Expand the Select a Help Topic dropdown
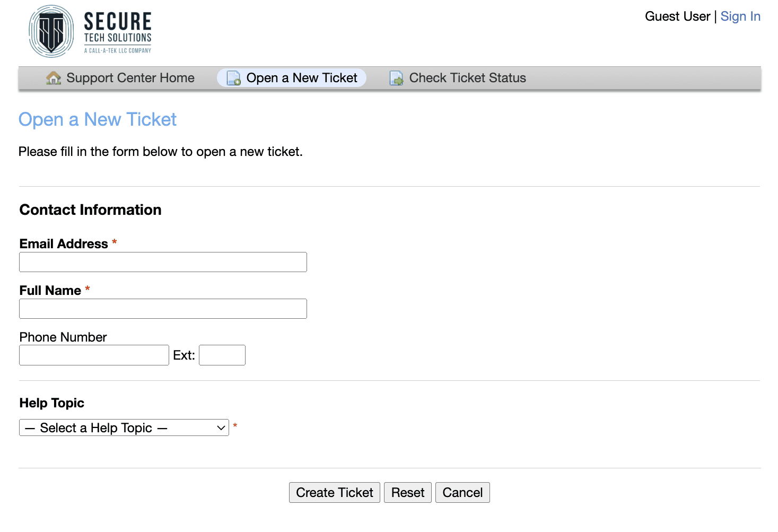This screenshot has width=778, height=532. point(124,428)
